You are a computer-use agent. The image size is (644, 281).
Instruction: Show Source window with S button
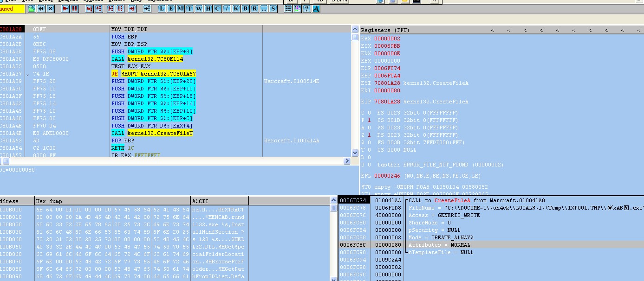pyautogui.click(x=273, y=9)
